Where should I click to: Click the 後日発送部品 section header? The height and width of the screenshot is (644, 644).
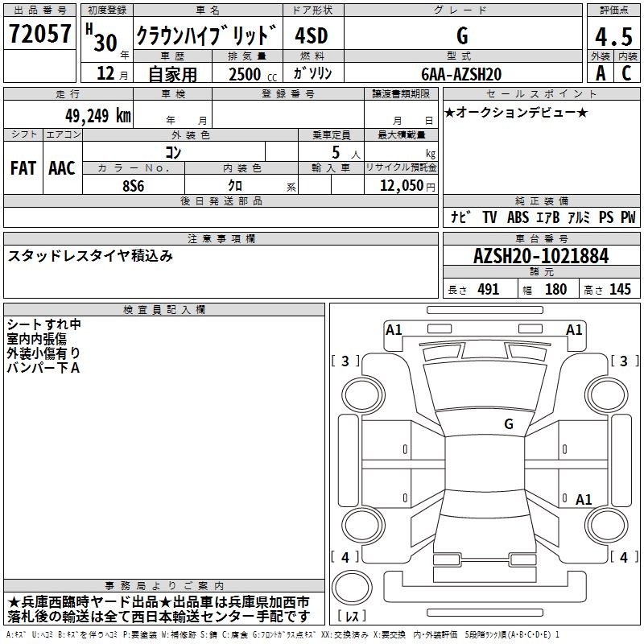(221, 201)
